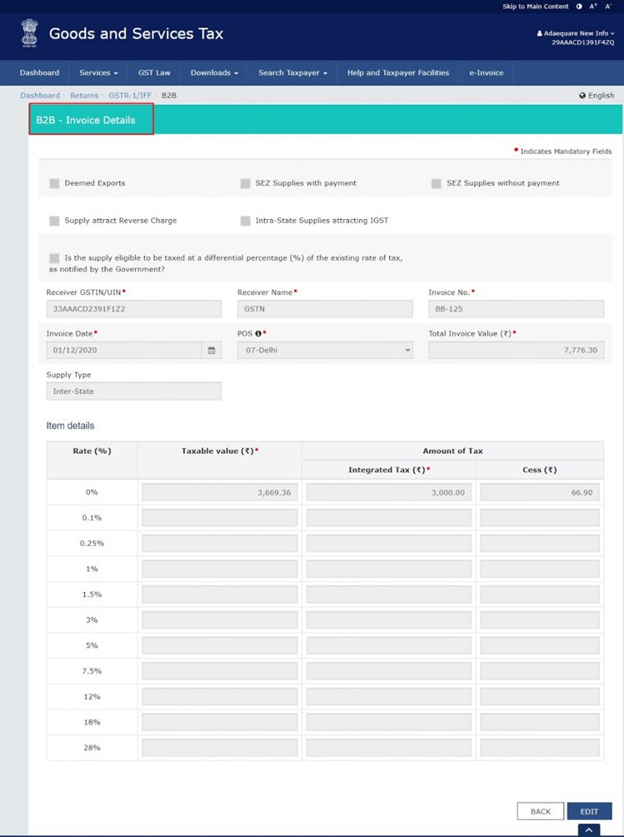Decrease font size with A- icon
Screen dimensions: 624x837
[x=609, y=6]
